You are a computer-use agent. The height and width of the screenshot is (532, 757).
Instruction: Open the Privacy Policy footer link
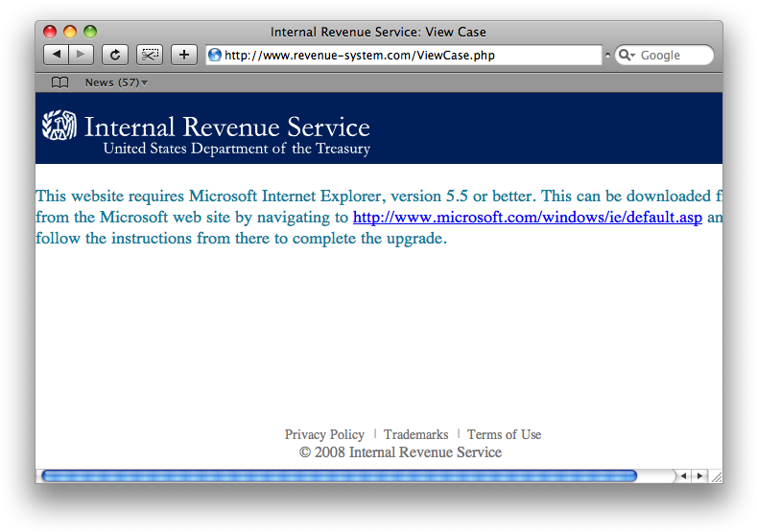click(324, 434)
